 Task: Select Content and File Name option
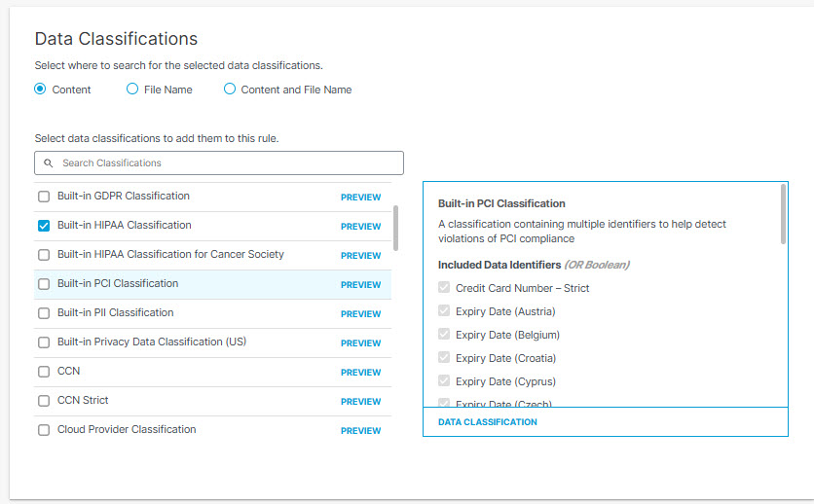coord(230,90)
